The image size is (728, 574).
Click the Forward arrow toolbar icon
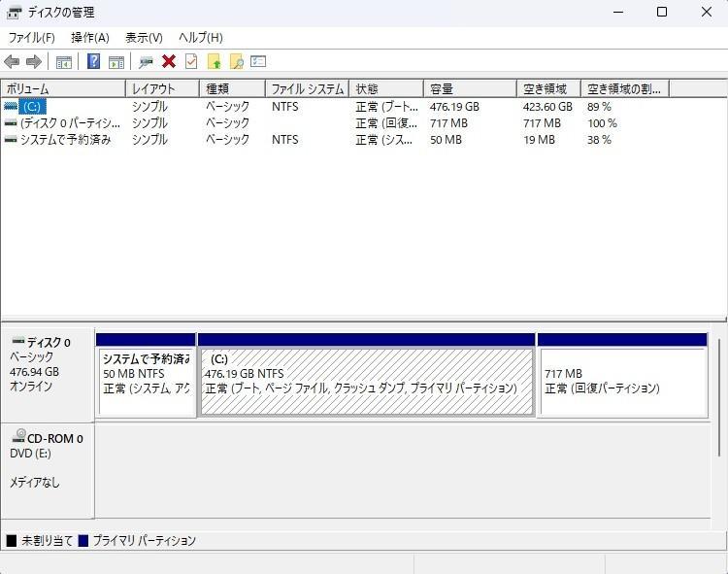[34, 61]
